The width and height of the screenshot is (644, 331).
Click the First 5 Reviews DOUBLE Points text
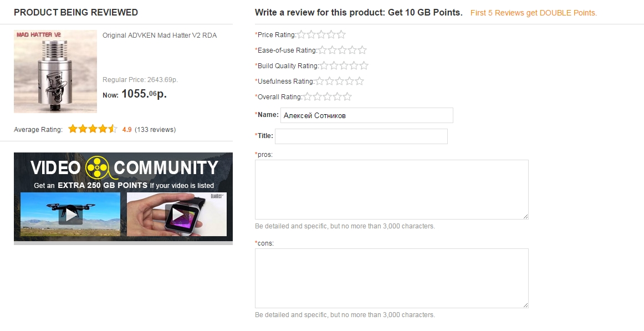[x=533, y=13]
